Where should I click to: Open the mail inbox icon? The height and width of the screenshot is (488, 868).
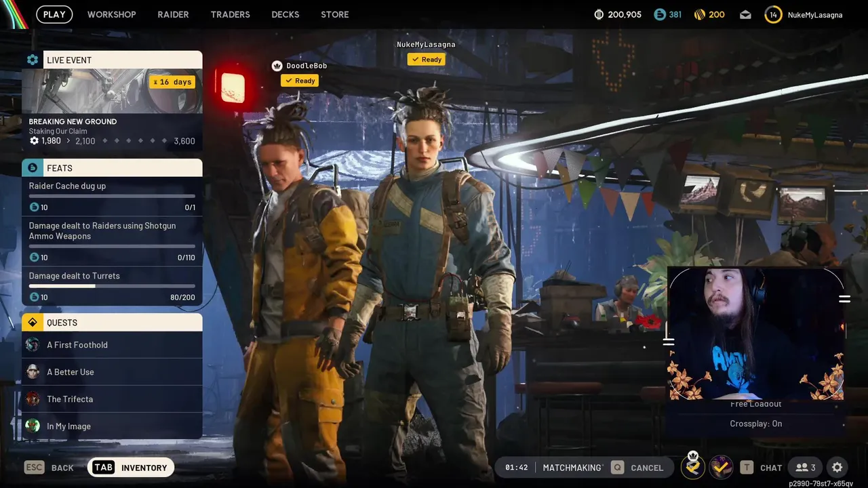coord(745,14)
